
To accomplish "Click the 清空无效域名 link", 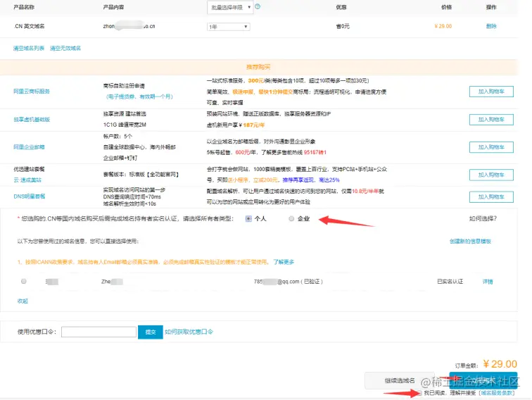I will click(65, 48).
